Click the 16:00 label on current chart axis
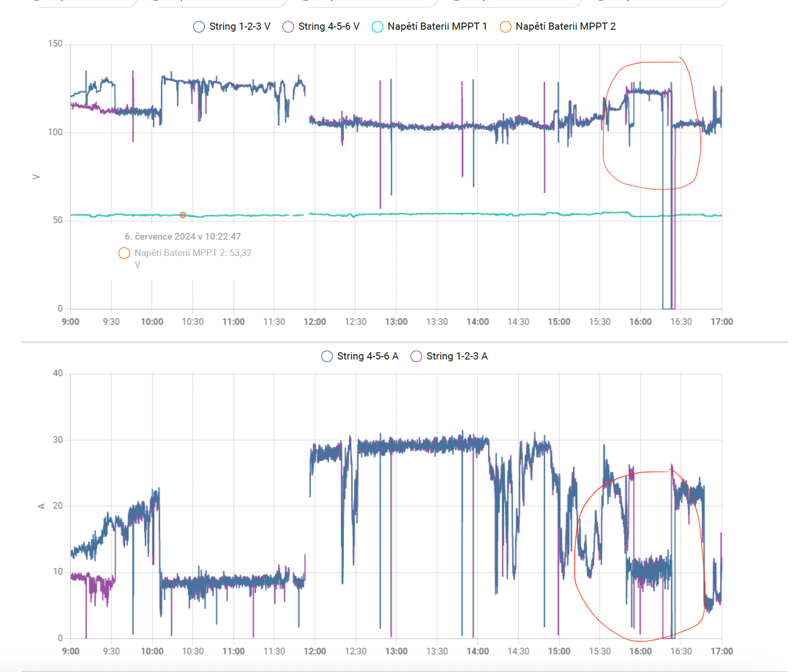This screenshot has width=802, height=672. click(641, 651)
